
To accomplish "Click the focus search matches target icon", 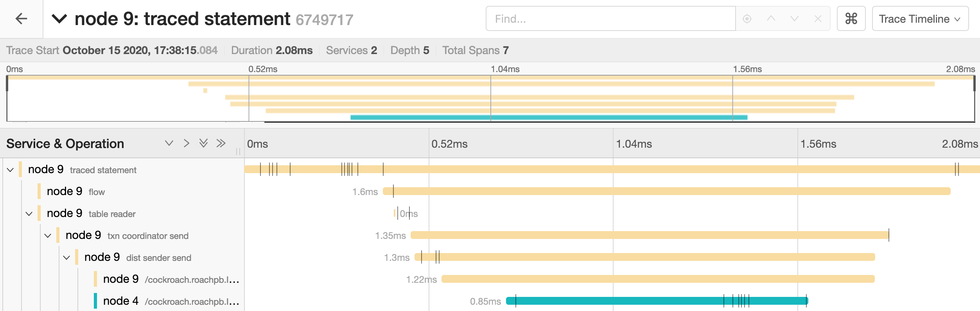I will [747, 19].
